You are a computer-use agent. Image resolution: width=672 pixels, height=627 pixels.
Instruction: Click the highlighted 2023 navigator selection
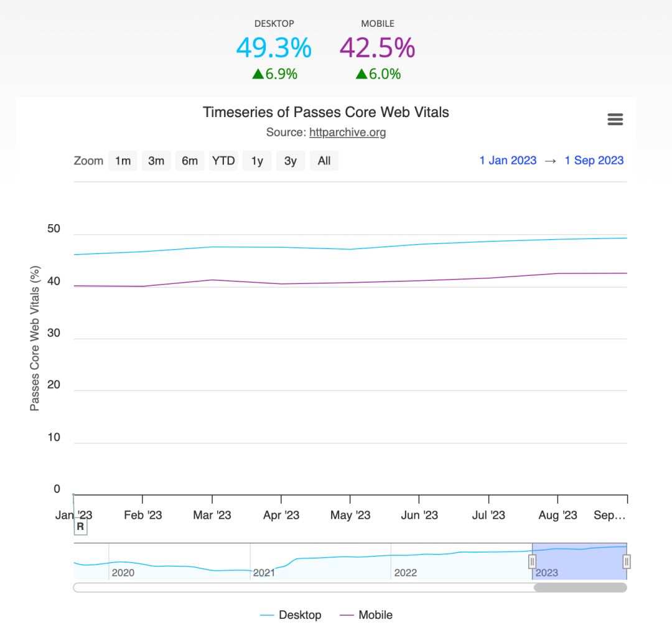tap(579, 562)
